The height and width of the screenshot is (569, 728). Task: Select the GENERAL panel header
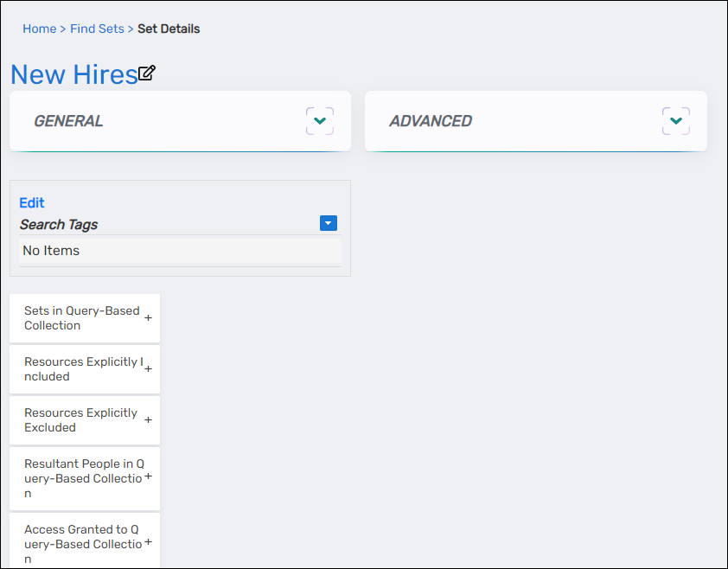69,121
